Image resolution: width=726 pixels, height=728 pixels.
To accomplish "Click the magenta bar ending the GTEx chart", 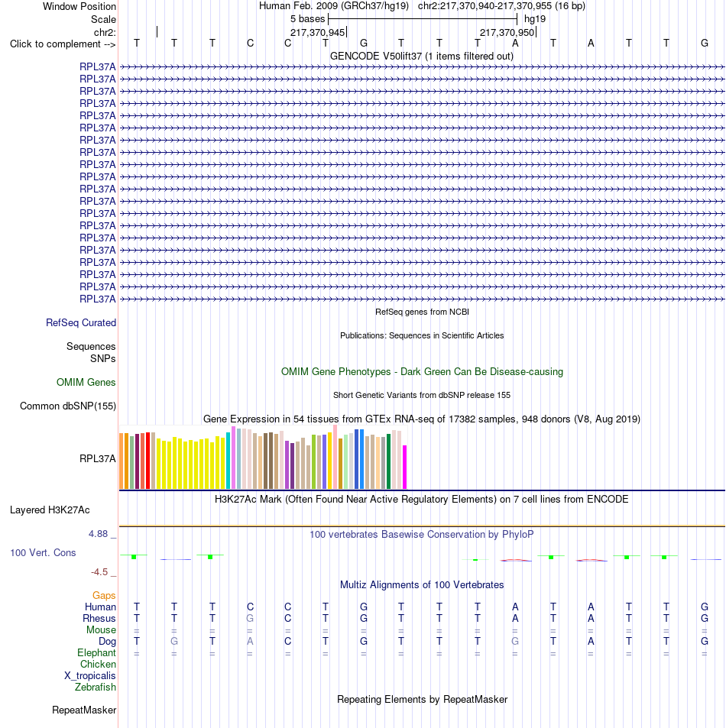I will [x=404, y=467].
